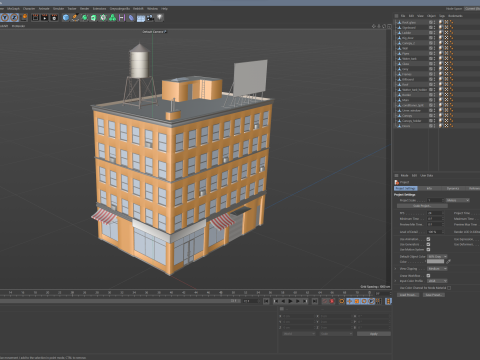Click the blue capsule deformer icon
The image size is (480, 360).
[131, 18]
